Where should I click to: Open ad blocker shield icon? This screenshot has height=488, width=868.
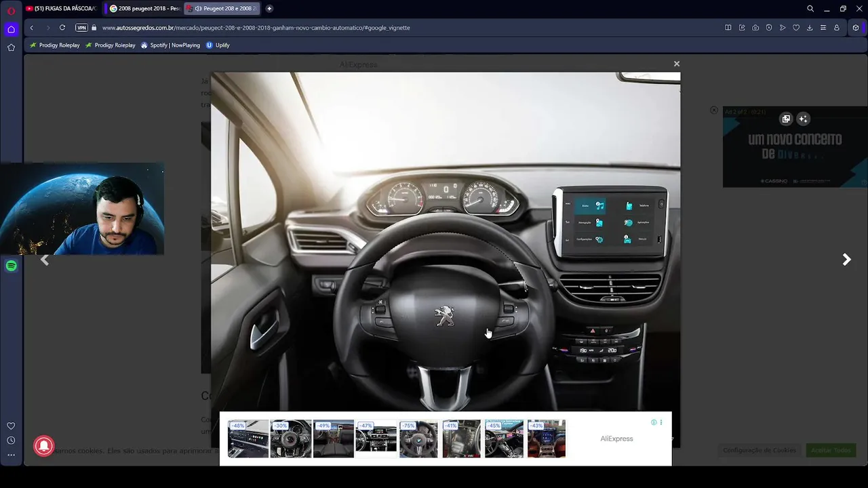[768, 28]
